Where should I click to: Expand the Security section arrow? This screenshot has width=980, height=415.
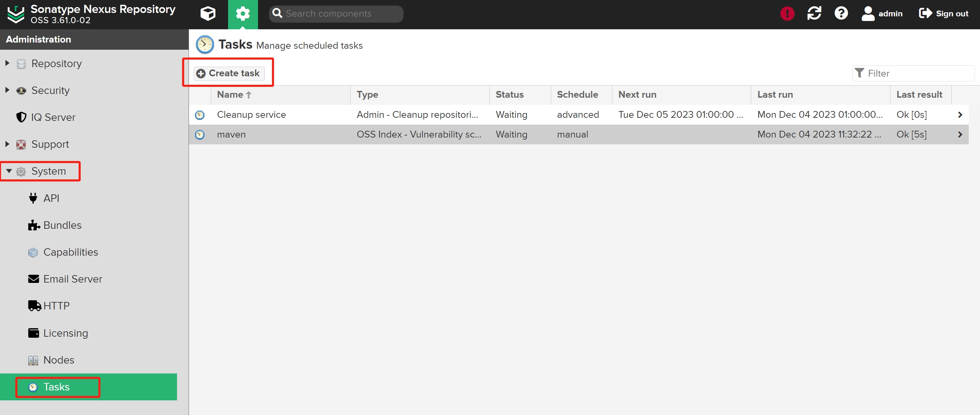click(x=7, y=90)
